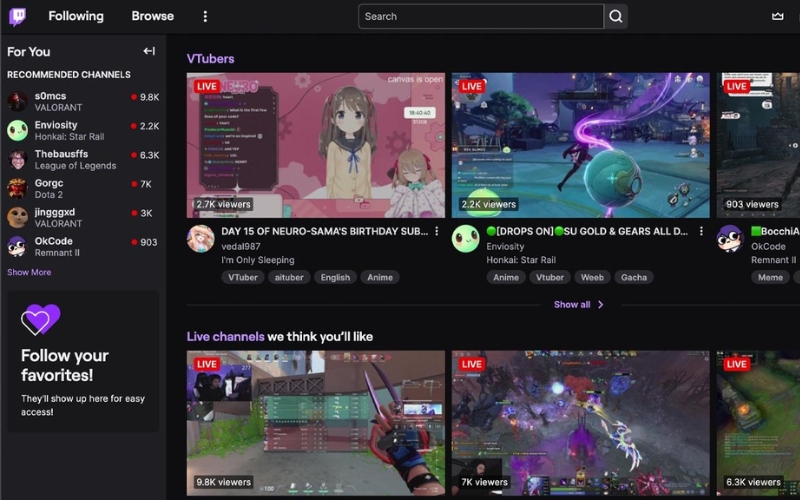Open the top navigation three-dot menu

205,16
